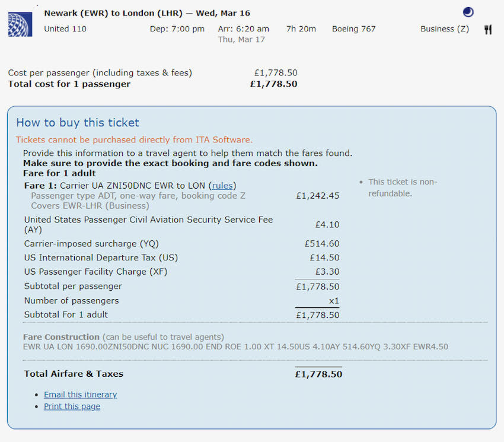
Task: Click the bold Total cost for 1 passenger amount
Action: 274,84
